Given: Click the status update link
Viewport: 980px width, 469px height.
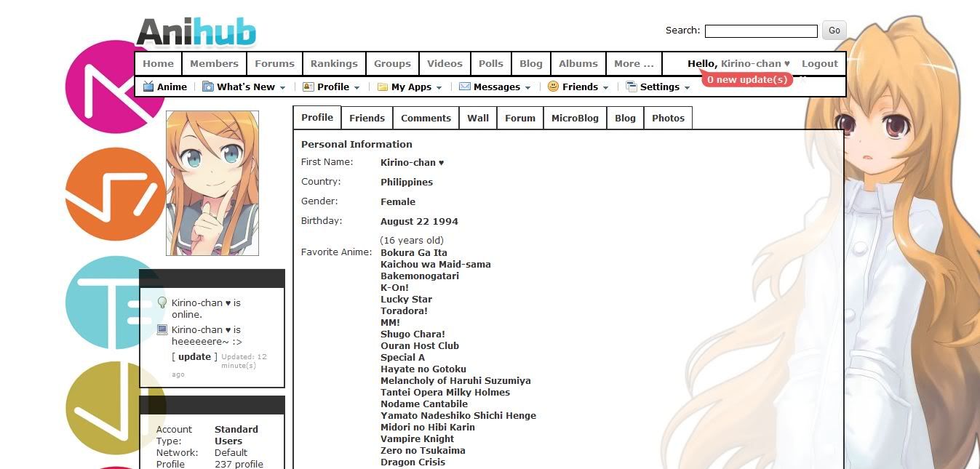Looking at the screenshot, I should (x=194, y=356).
